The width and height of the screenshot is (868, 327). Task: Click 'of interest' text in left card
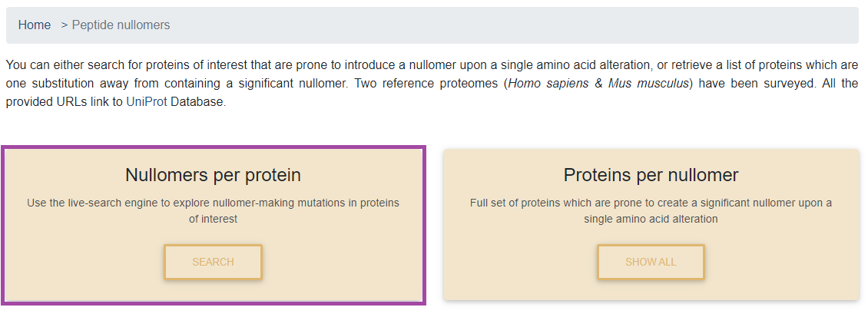click(213, 219)
